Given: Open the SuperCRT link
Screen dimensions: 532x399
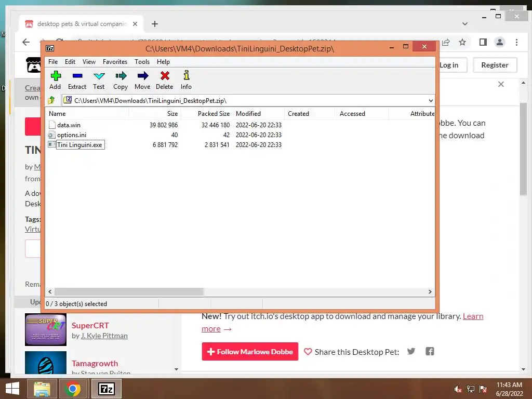Looking at the screenshot, I should pos(90,325).
